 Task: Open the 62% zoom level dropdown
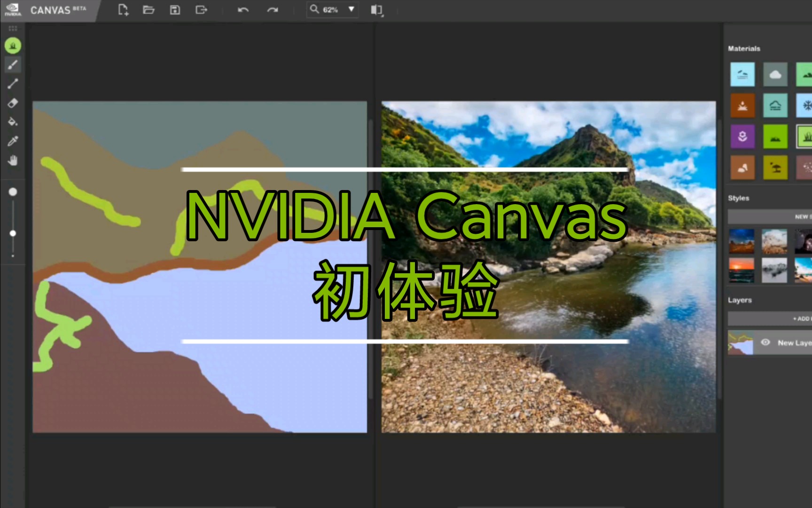pyautogui.click(x=351, y=9)
